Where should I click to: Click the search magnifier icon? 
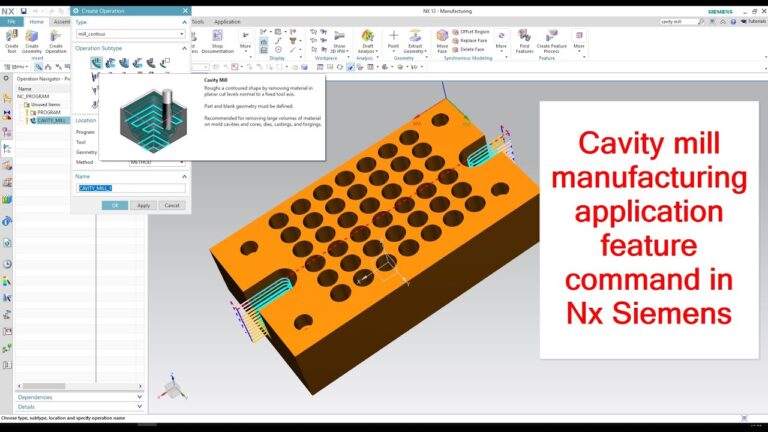tap(701, 22)
